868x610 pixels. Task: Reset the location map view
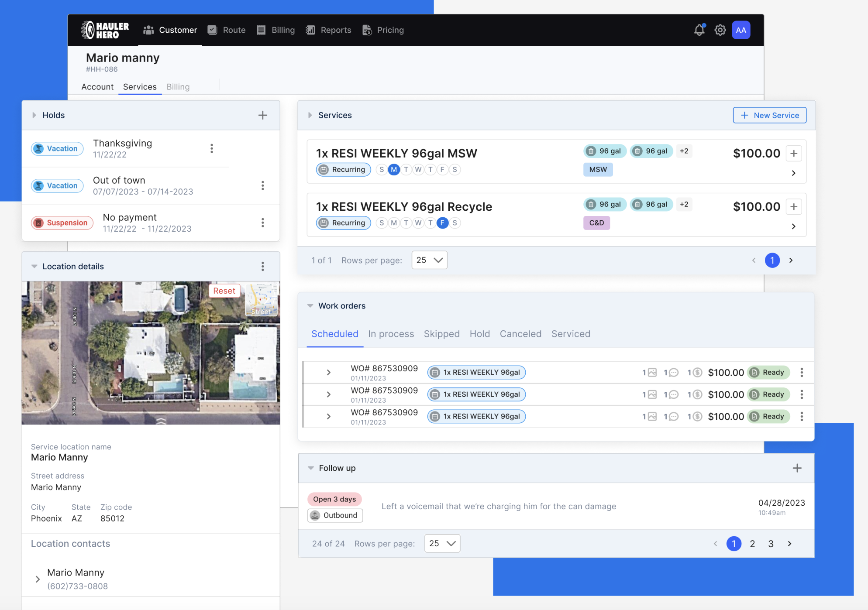(x=224, y=290)
